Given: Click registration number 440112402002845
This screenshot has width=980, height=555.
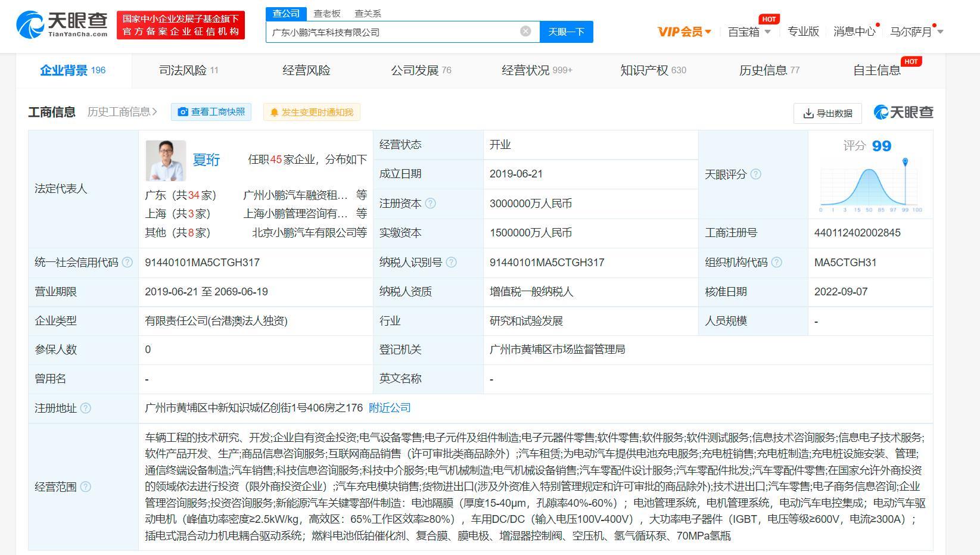Looking at the screenshot, I should (857, 233).
